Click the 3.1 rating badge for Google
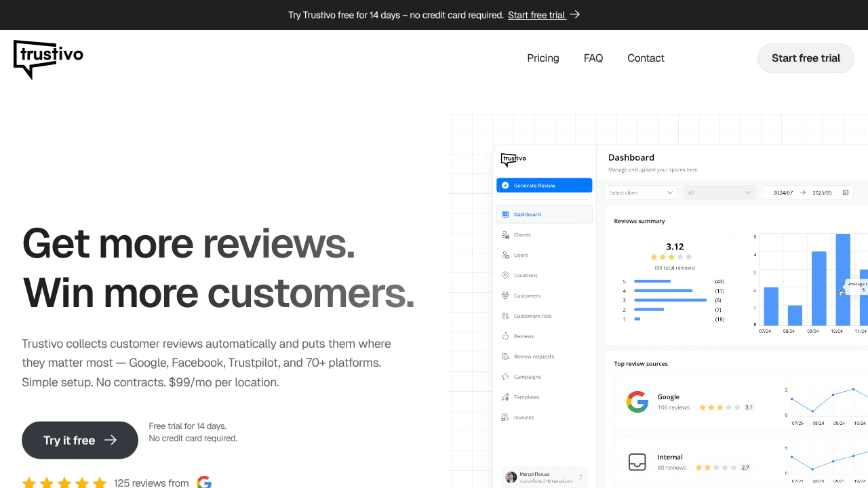The width and height of the screenshot is (868, 488). pyautogui.click(x=749, y=407)
